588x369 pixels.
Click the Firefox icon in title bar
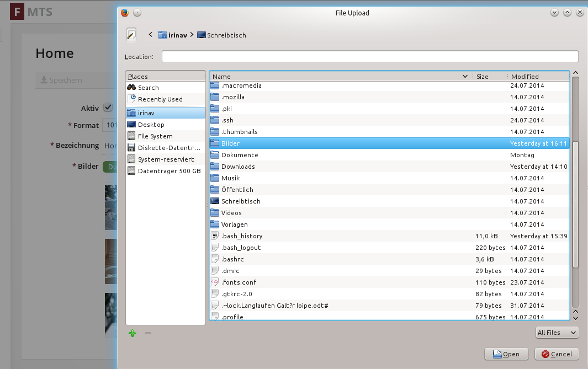pos(125,13)
